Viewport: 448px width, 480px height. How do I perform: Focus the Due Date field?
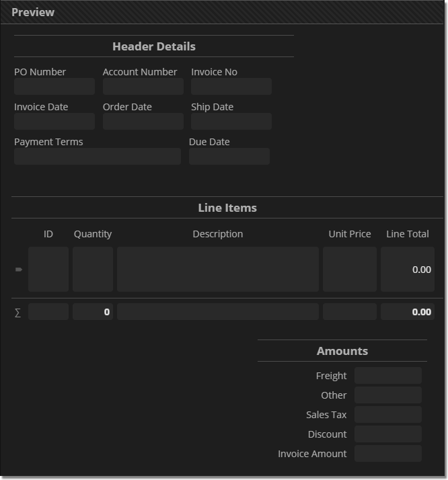[229, 157]
